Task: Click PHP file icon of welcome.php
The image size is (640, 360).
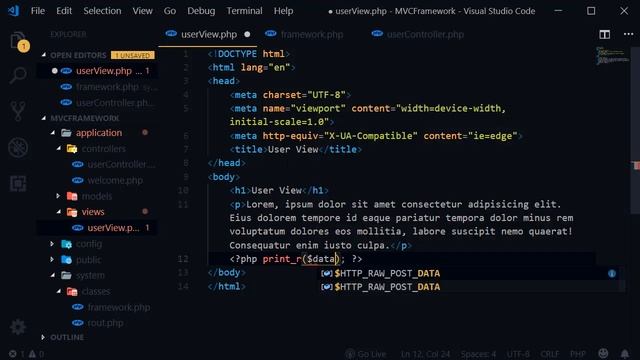Action: coord(78,180)
